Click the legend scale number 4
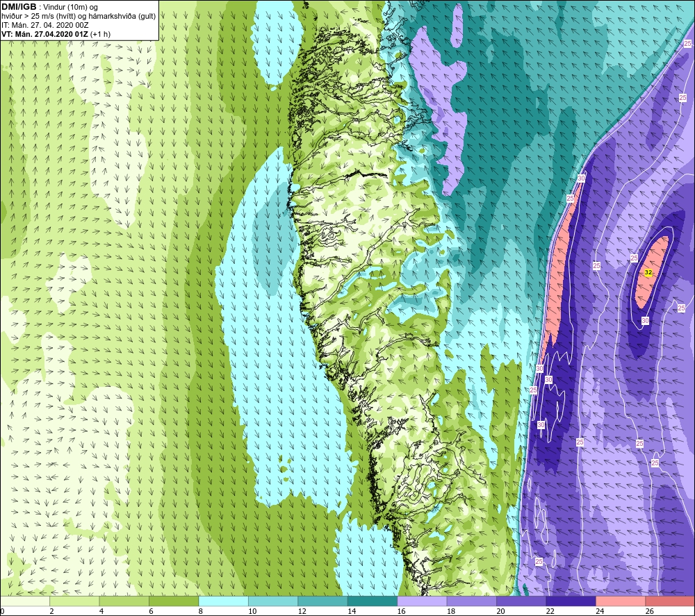This screenshot has width=695, height=616. point(101,611)
